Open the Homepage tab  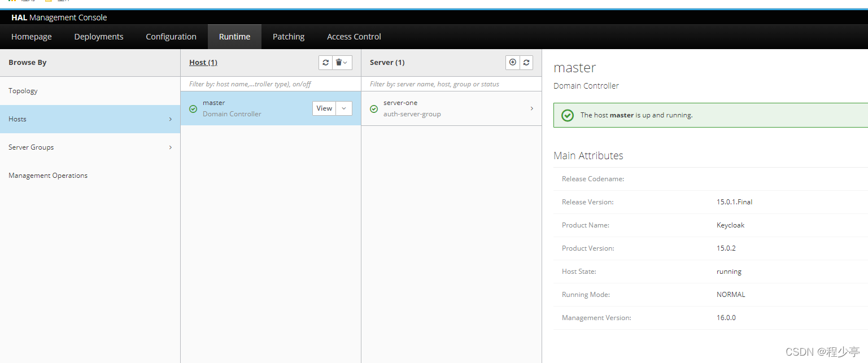(x=32, y=37)
